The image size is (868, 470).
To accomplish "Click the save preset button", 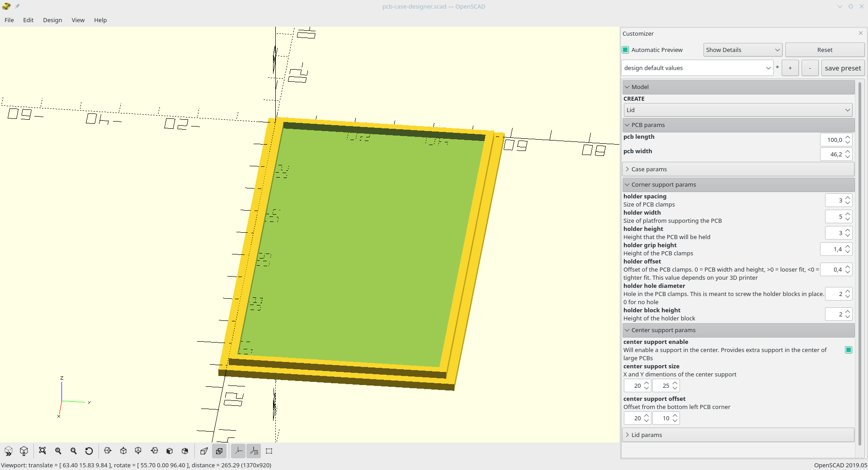I will (x=843, y=68).
